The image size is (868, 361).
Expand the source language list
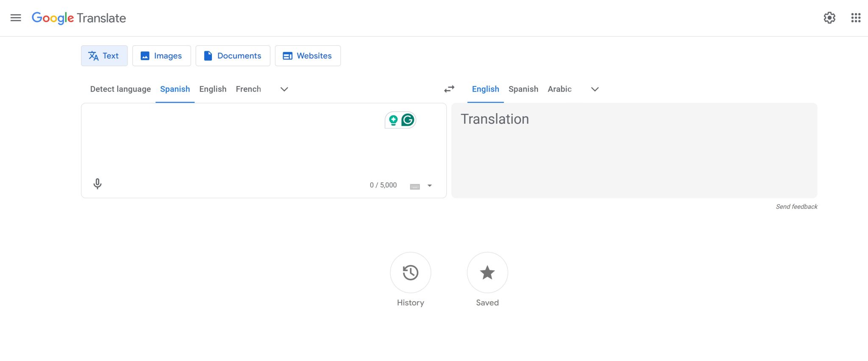(284, 89)
